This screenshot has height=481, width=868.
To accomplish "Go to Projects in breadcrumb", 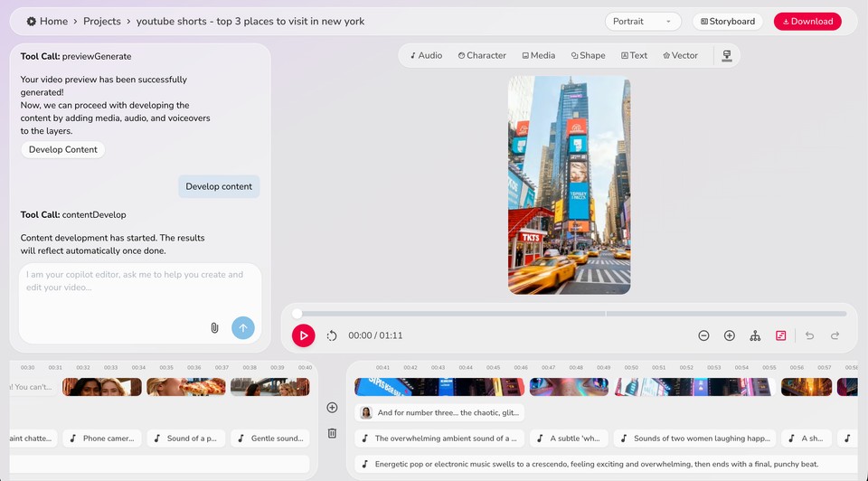I will 102,21.
